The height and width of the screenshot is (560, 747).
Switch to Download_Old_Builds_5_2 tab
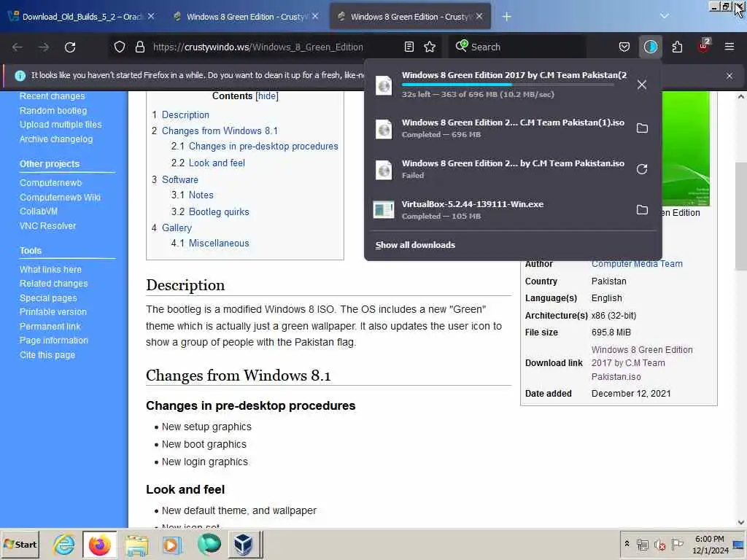[x=83, y=17]
